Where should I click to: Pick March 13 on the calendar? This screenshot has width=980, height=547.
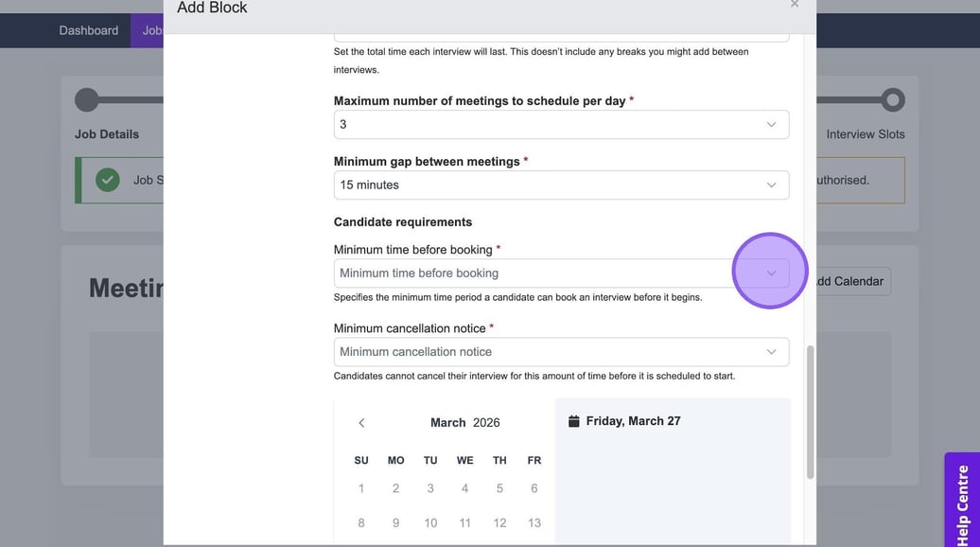click(534, 523)
